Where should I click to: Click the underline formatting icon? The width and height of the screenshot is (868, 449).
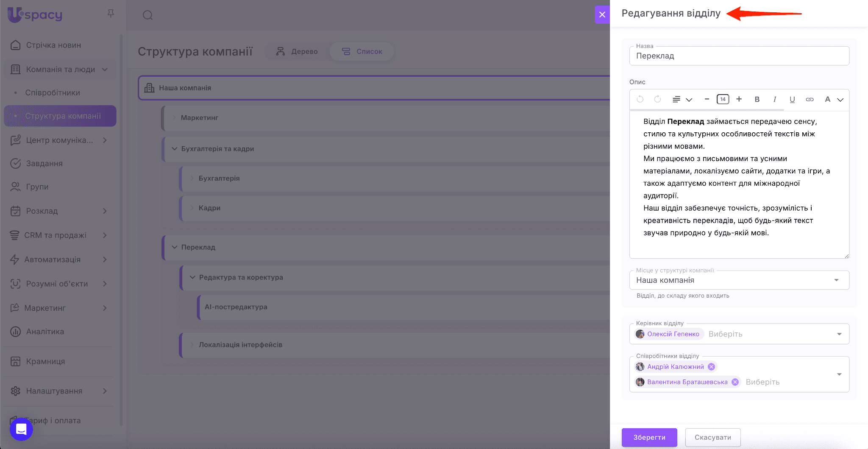tap(792, 99)
